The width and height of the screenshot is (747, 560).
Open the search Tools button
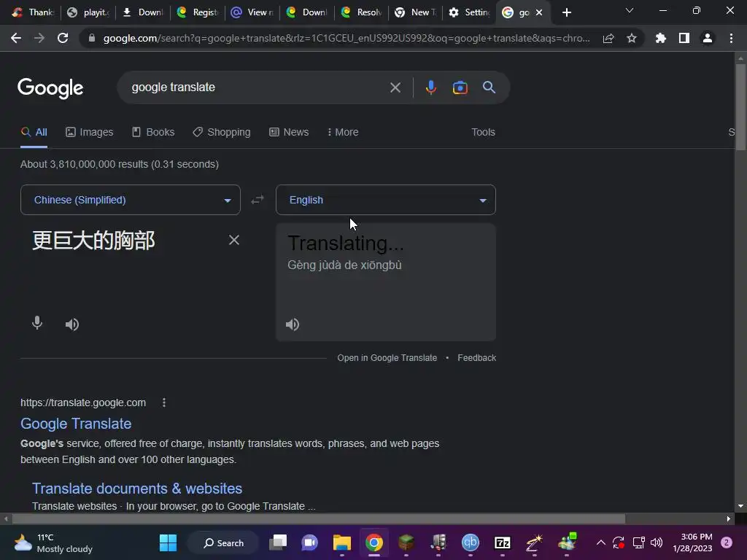483,132
